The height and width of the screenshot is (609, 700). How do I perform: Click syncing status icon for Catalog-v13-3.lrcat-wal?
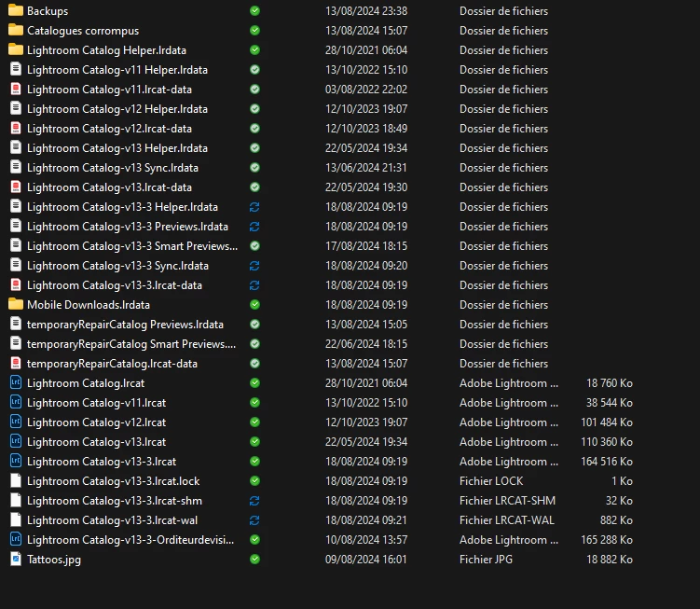click(x=254, y=520)
